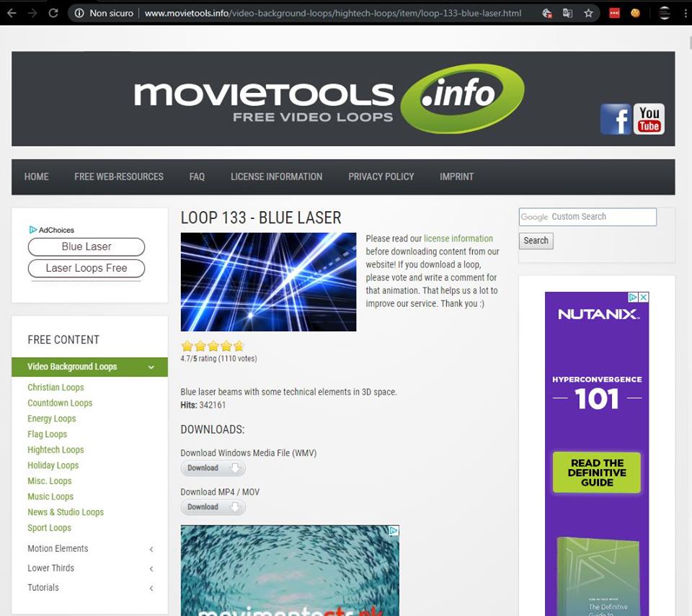Go to Free Web-Resources menu item
The image size is (692, 616).
tap(119, 177)
